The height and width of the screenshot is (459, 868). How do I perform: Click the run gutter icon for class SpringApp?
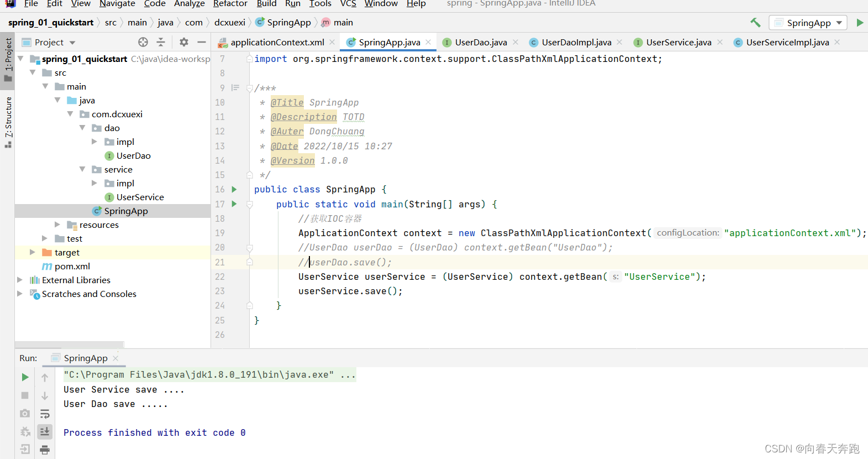[x=234, y=189]
